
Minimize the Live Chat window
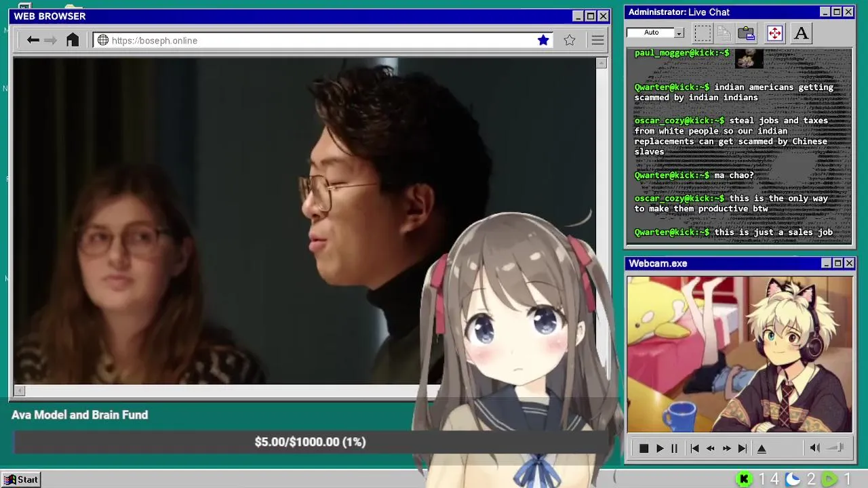(825, 12)
